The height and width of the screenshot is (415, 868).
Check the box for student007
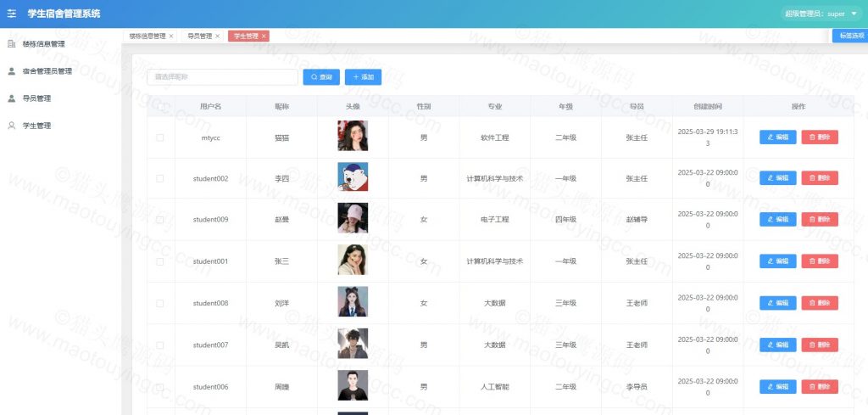coord(160,345)
